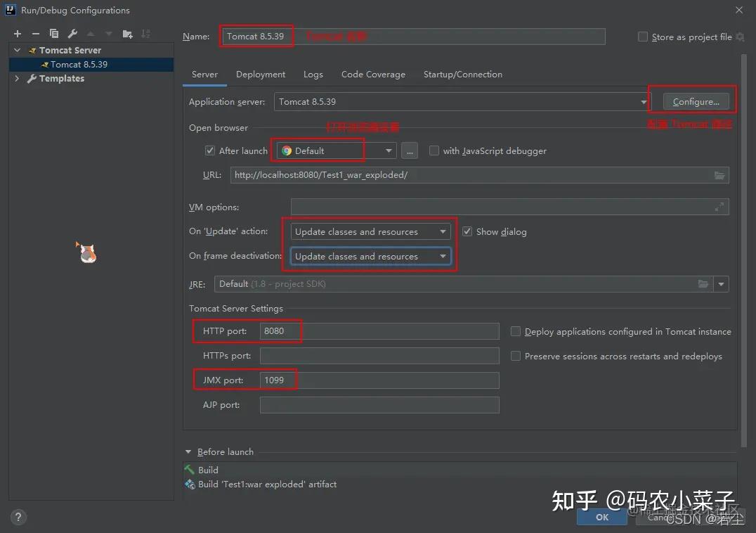Create a new configuration folder
The width and height of the screenshot is (756, 533).
(127, 33)
